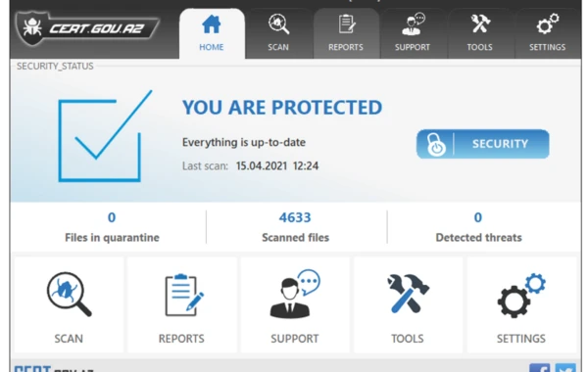Open the Reports tab in the top bar

[x=346, y=33]
